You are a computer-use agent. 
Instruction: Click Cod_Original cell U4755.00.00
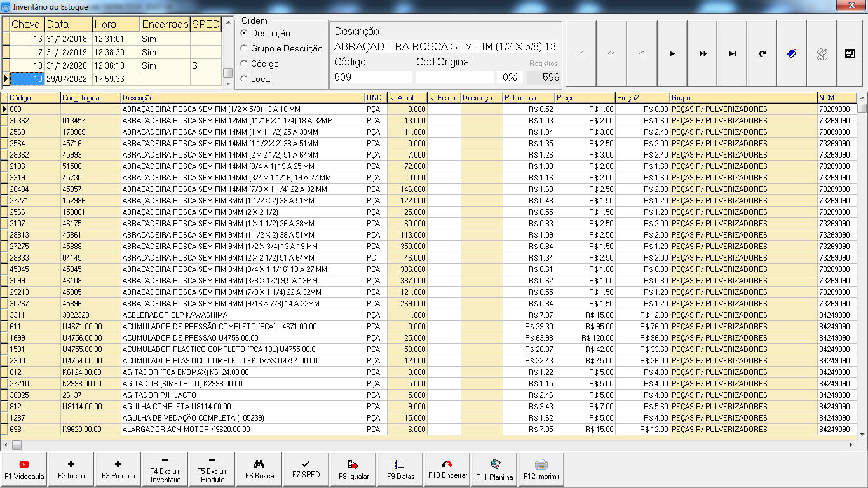(91, 349)
